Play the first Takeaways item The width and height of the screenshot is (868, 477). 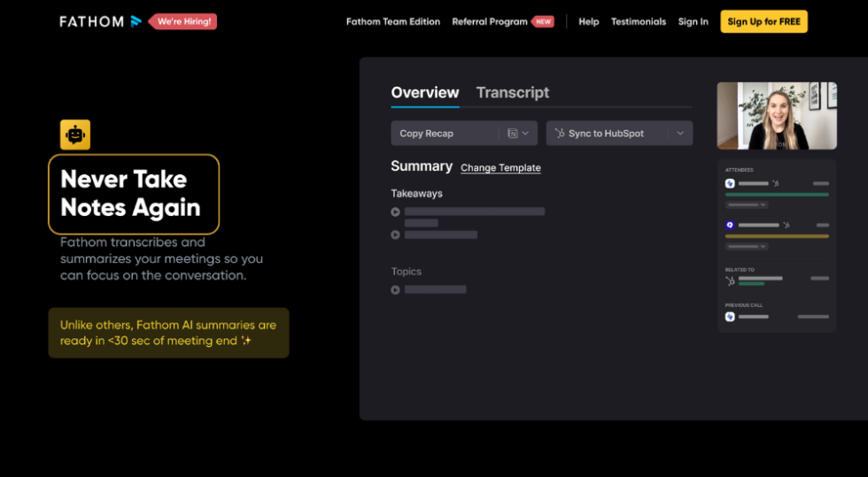[x=395, y=212]
